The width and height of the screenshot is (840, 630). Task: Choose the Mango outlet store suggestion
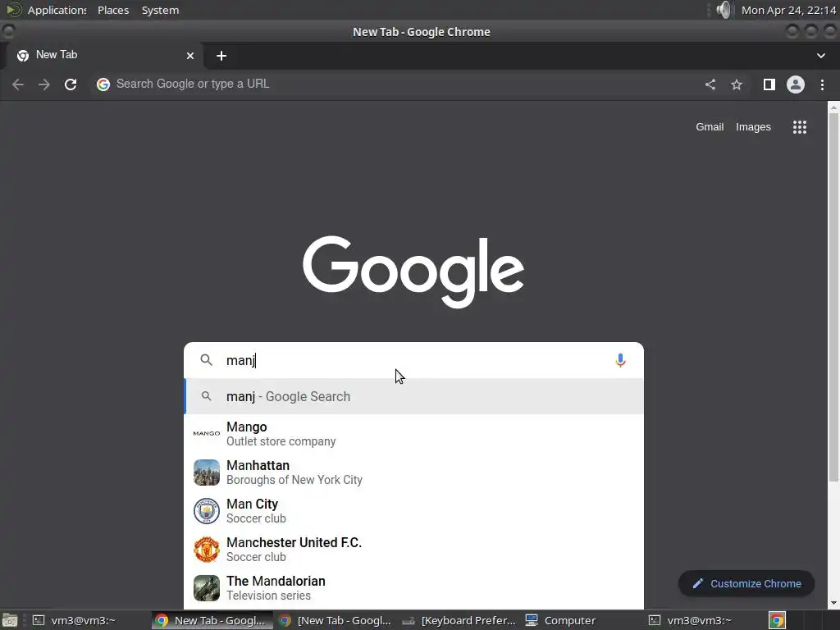413,433
